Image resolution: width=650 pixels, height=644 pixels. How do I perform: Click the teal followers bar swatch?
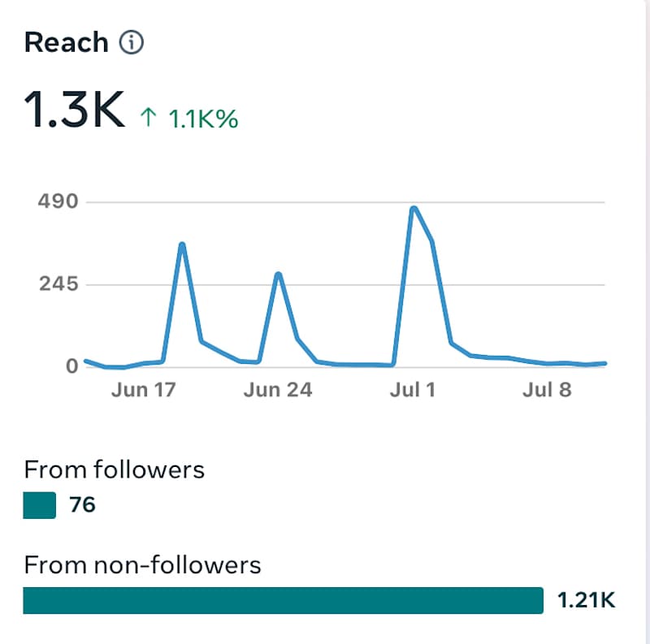click(x=39, y=505)
